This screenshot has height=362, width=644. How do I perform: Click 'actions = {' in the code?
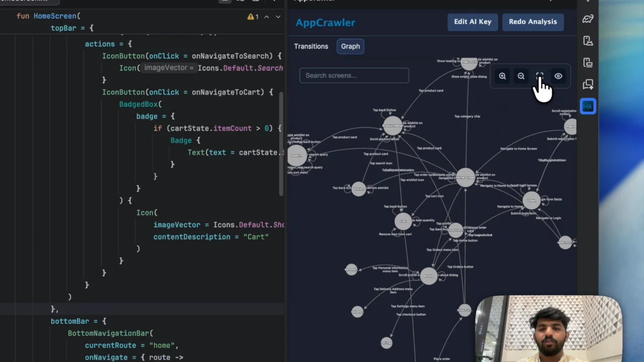(108, 44)
